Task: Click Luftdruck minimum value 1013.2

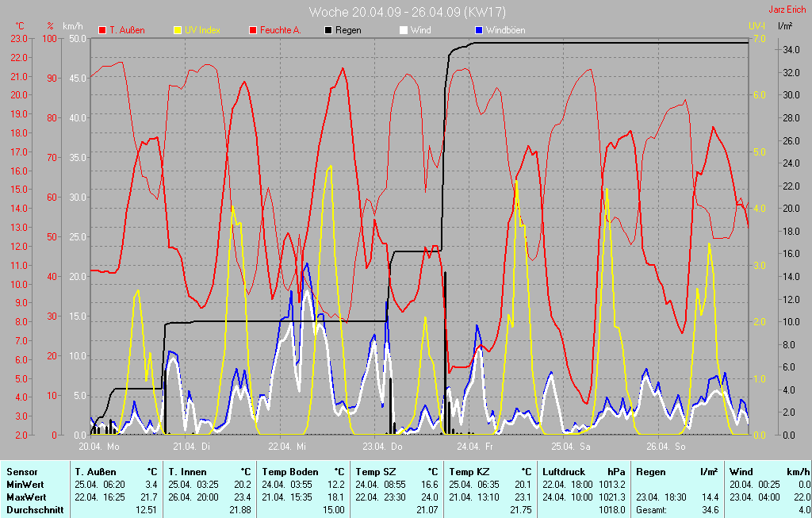Action: tap(612, 485)
